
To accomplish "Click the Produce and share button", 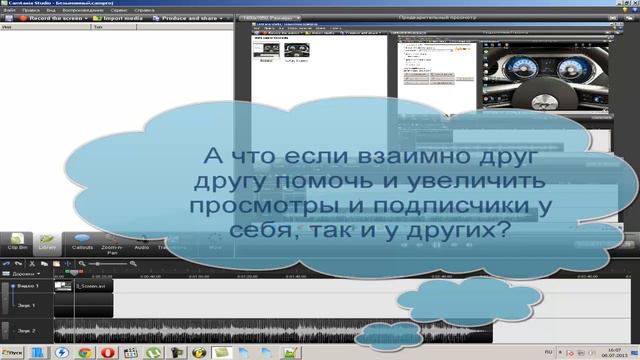I will [186, 18].
